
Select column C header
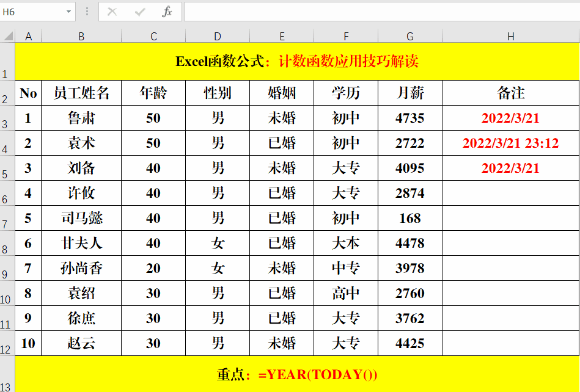(x=153, y=36)
